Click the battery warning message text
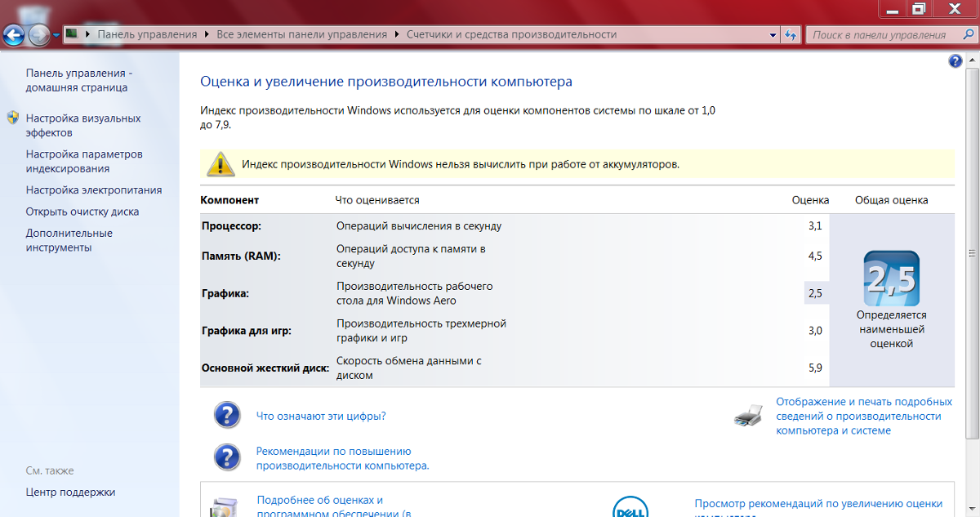This screenshot has height=517, width=980. [461, 164]
